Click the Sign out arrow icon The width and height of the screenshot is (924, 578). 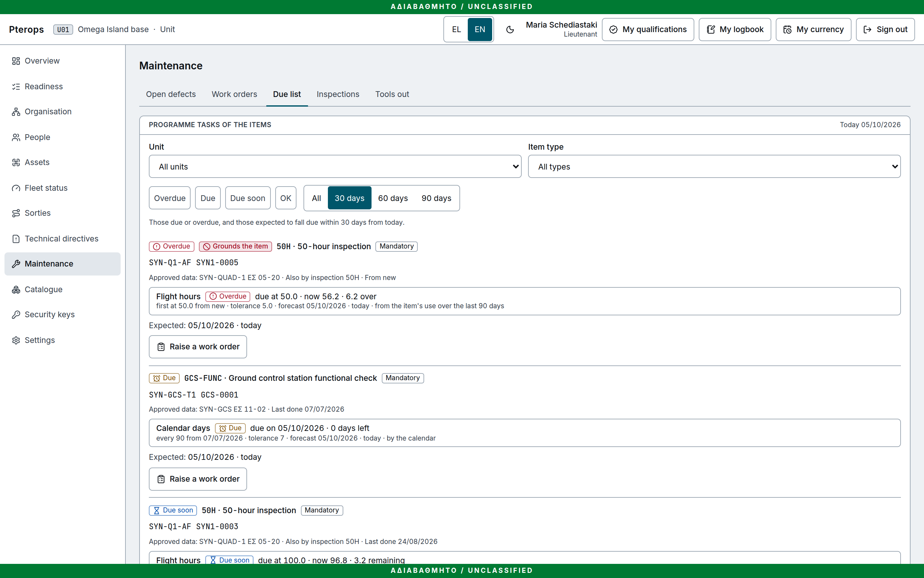tap(867, 30)
